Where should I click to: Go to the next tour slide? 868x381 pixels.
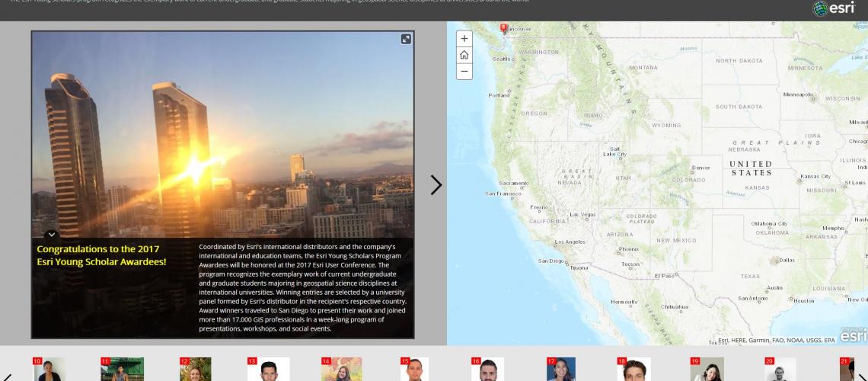point(436,185)
